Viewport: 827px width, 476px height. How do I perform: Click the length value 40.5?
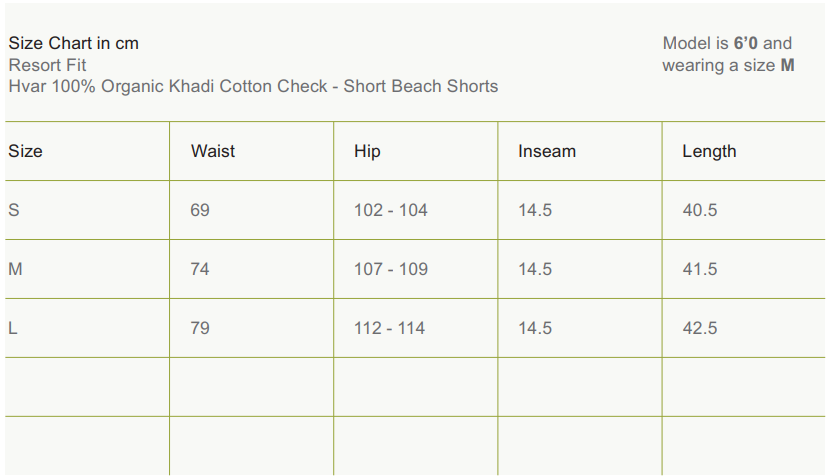pyautogui.click(x=699, y=210)
